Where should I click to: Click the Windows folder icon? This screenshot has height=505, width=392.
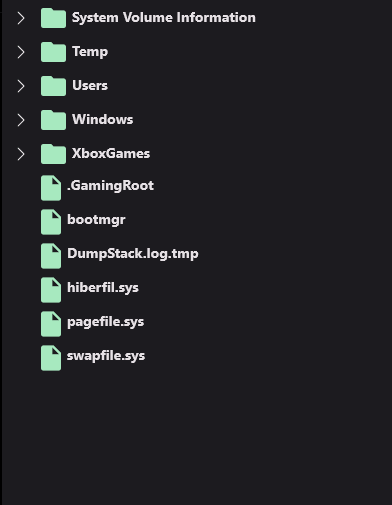pos(53,120)
